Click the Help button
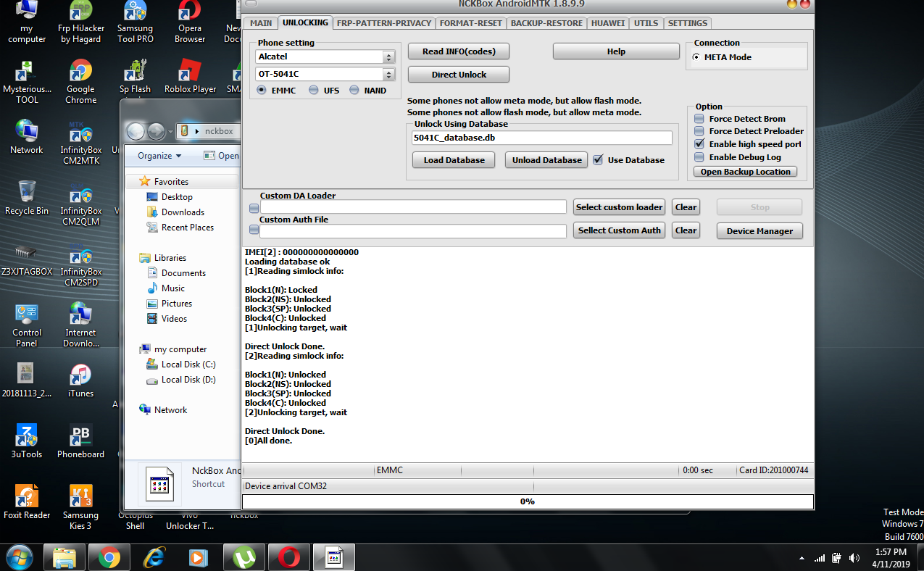Screen dimensions: 924x571 pos(616,51)
